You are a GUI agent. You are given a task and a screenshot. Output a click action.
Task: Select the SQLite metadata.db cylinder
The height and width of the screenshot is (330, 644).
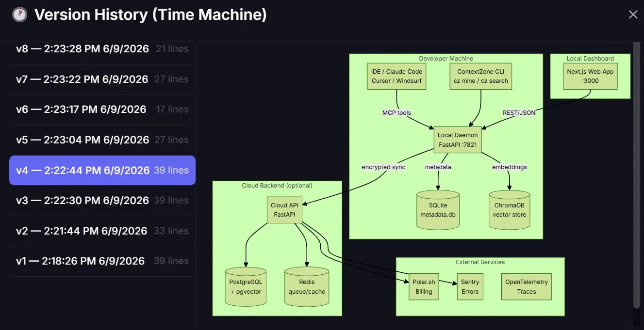click(x=438, y=209)
